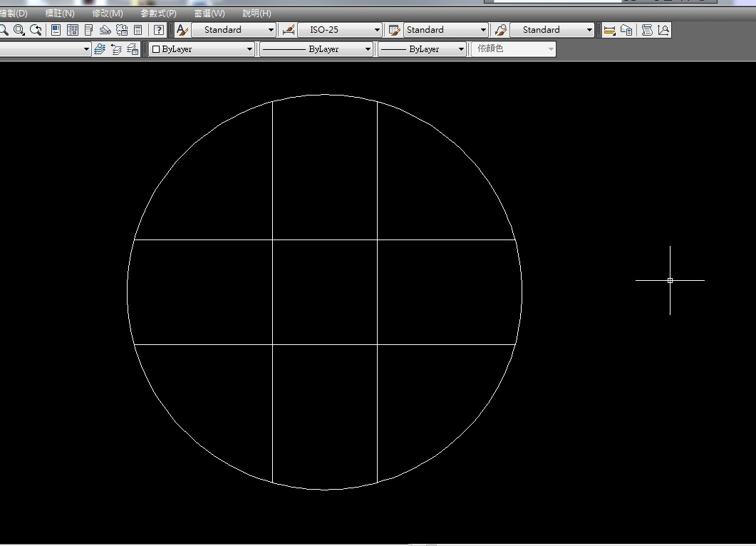Open the Text Style manager icon
The height and width of the screenshot is (546, 756).
(182, 30)
